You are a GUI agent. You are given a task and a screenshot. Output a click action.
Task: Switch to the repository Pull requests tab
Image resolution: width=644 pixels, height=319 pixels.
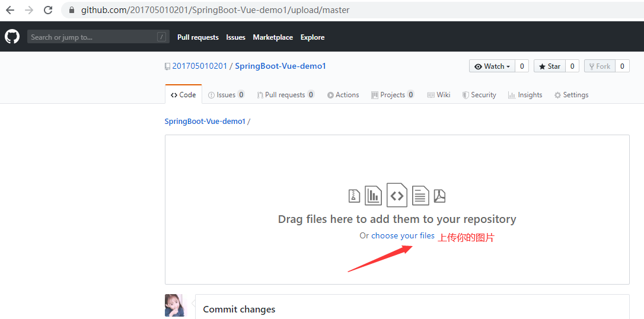point(286,95)
